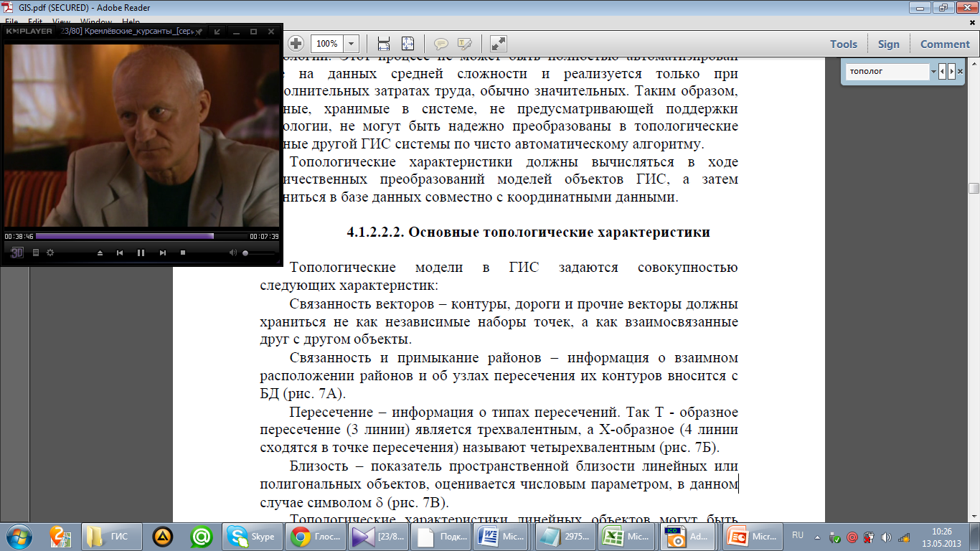Pause the video in KMPlayer
The height and width of the screenshot is (551, 980).
[141, 253]
